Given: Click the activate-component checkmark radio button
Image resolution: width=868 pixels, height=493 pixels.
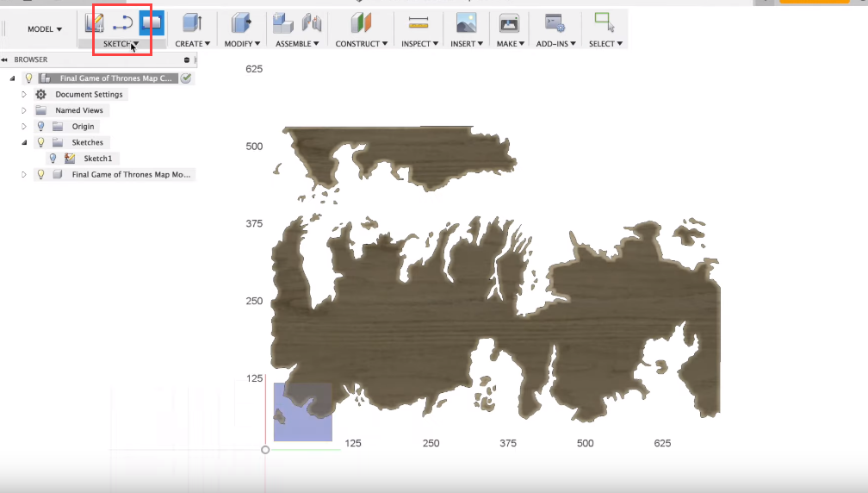Looking at the screenshot, I should click(186, 78).
